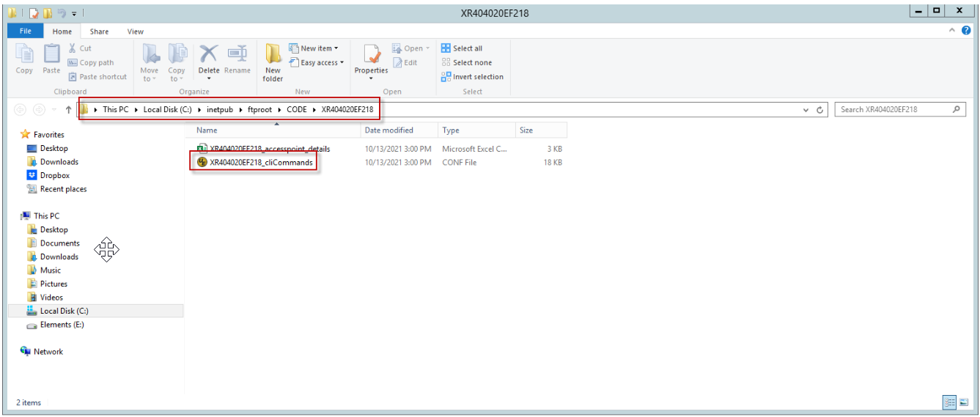Click the Paste ribbon icon

click(51, 59)
